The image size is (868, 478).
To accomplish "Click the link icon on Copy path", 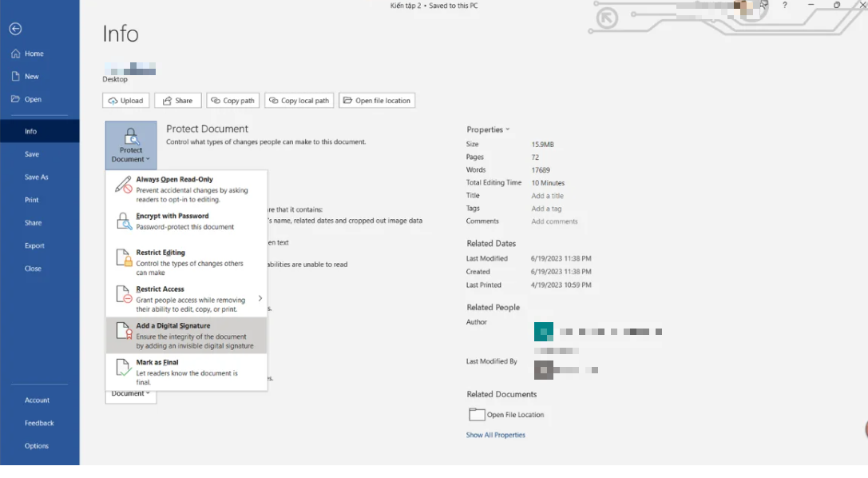I will pyautogui.click(x=216, y=100).
